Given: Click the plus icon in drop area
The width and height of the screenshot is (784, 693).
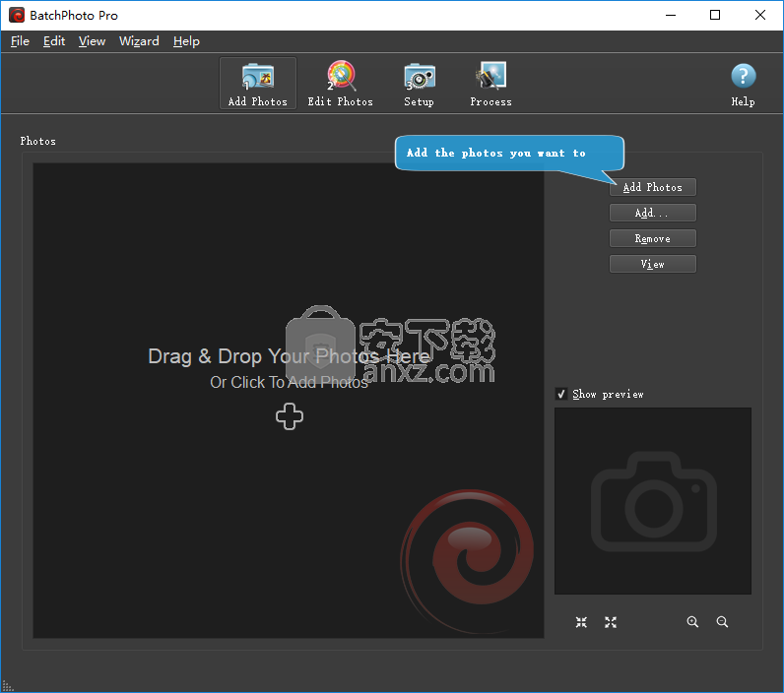Looking at the screenshot, I should 290,416.
